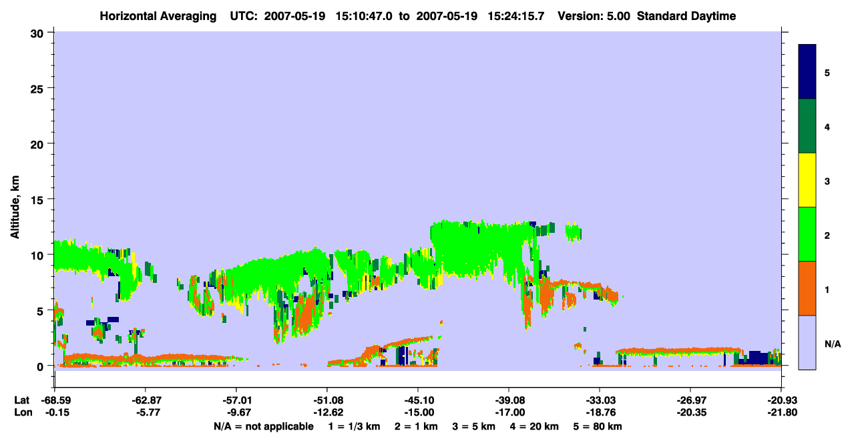The height and width of the screenshot is (445, 868).
Task: Click latitude value -45.10
Action: (417, 400)
